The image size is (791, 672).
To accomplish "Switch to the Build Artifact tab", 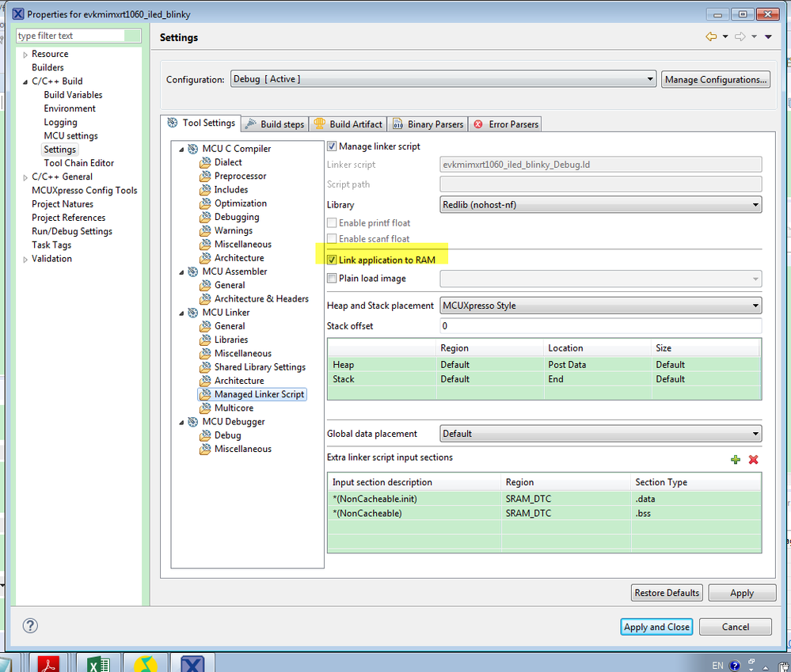I will pos(348,124).
